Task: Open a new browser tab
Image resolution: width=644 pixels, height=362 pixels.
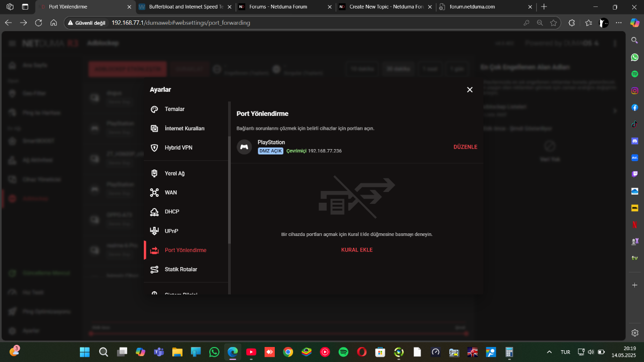Action: click(544, 7)
